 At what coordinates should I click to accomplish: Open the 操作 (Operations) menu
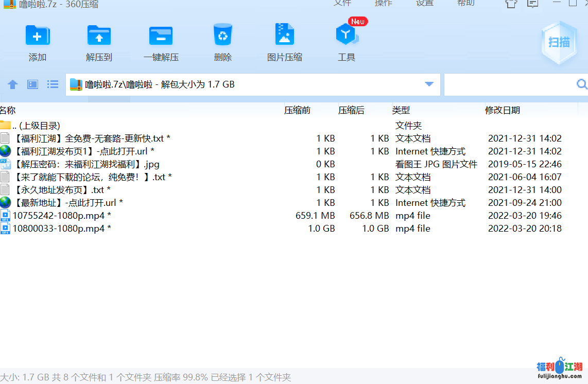[x=383, y=4]
